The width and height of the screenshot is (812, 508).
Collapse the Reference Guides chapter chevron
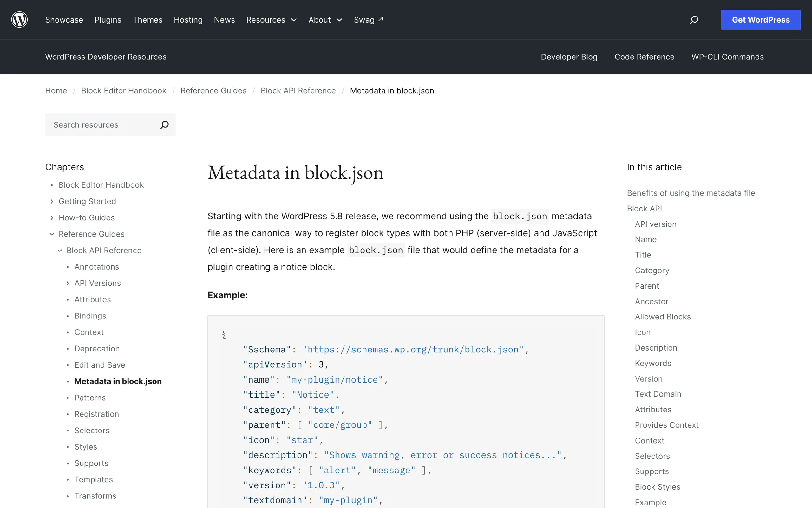pyautogui.click(x=52, y=234)
